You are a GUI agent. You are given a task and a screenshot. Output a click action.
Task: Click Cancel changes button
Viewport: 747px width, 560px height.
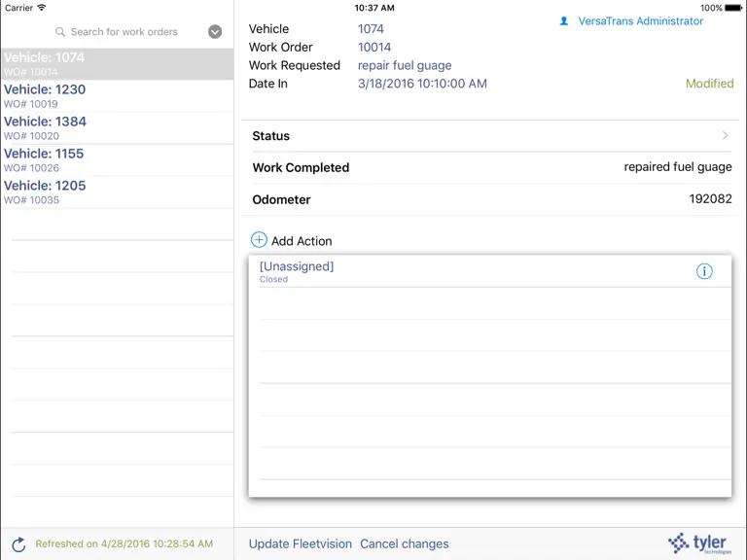[405, 543]
